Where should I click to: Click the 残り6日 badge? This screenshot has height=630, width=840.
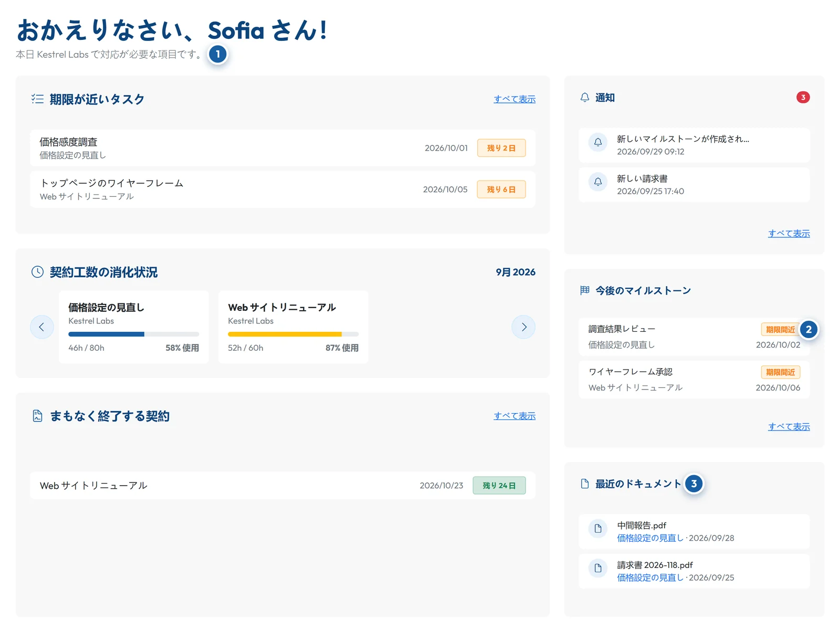[501, 190]
